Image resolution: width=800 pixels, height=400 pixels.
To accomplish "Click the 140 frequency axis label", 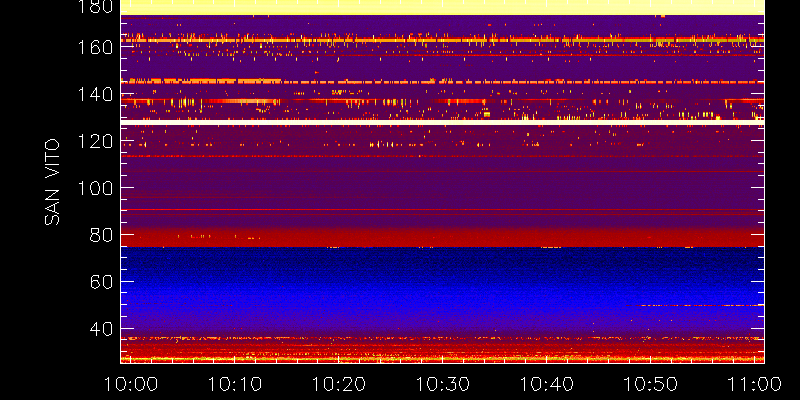I will coord(94,94).
